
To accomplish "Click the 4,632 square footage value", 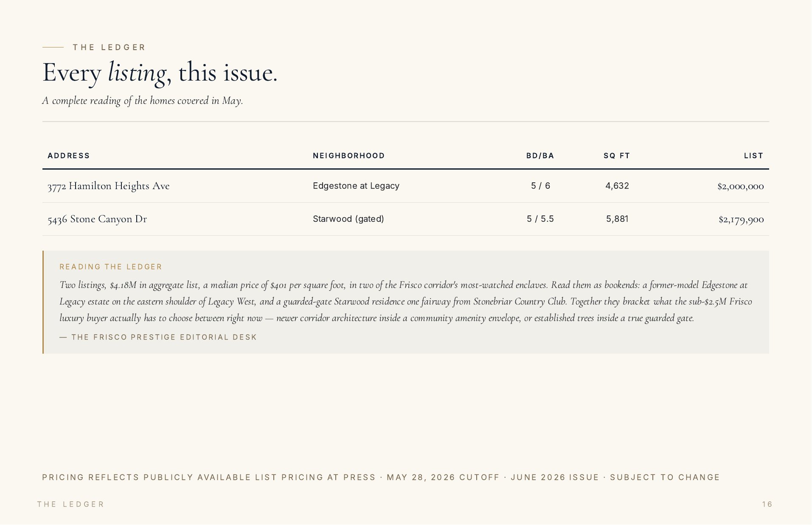I will pyautogui.click(x=617, y=186).
